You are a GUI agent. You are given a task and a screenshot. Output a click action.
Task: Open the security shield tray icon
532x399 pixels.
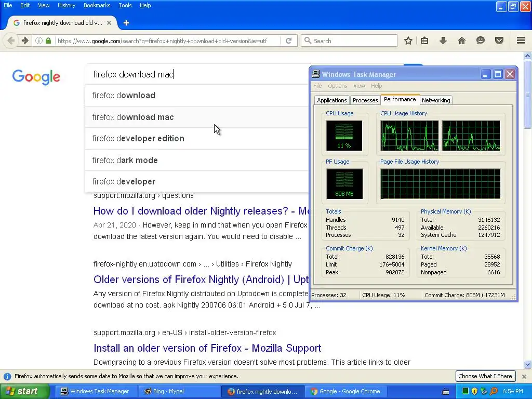tap(475, 391)
